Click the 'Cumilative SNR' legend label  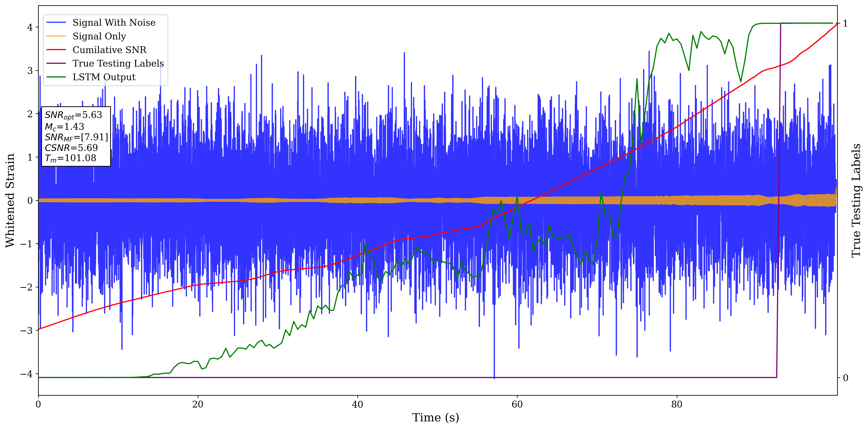tap(109, 50)
